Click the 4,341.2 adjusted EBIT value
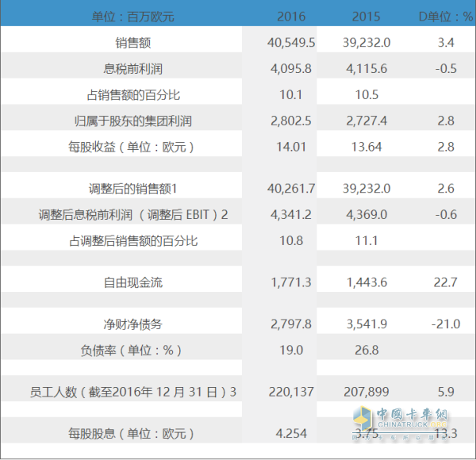 [292, 214]
